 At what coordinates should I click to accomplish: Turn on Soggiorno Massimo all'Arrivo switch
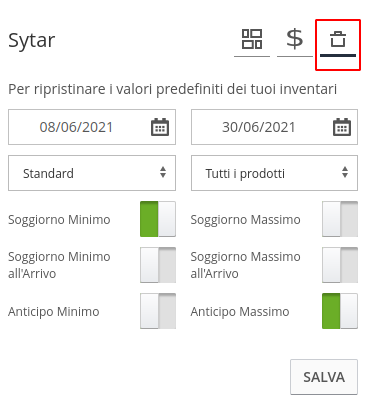(x=340, y=265)
